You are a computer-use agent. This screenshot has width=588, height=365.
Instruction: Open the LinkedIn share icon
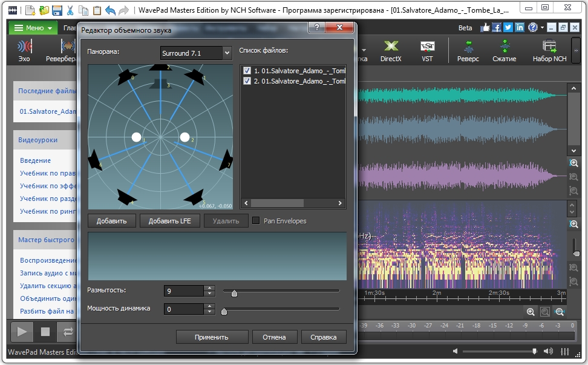point(520,27)
